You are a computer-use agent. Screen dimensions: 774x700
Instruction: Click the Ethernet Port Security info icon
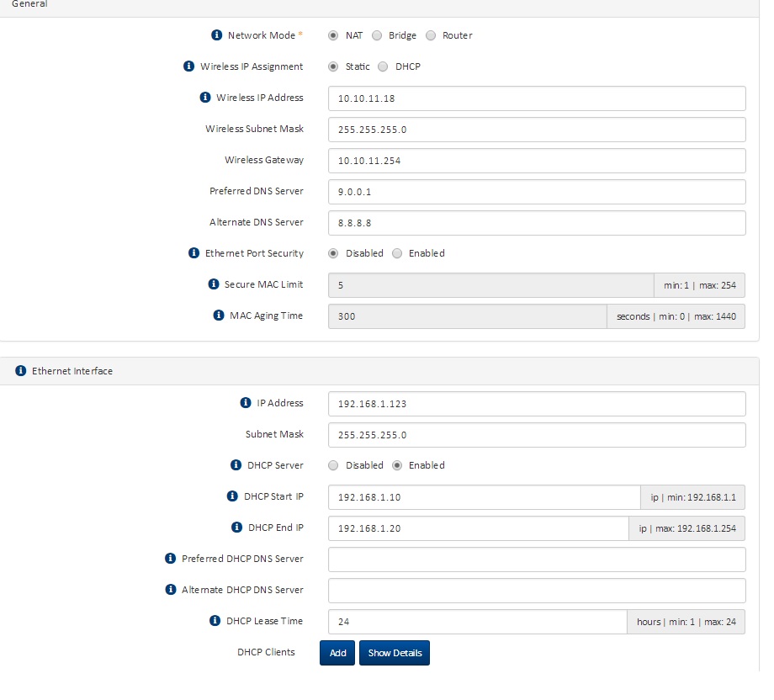tap(193, 252)
